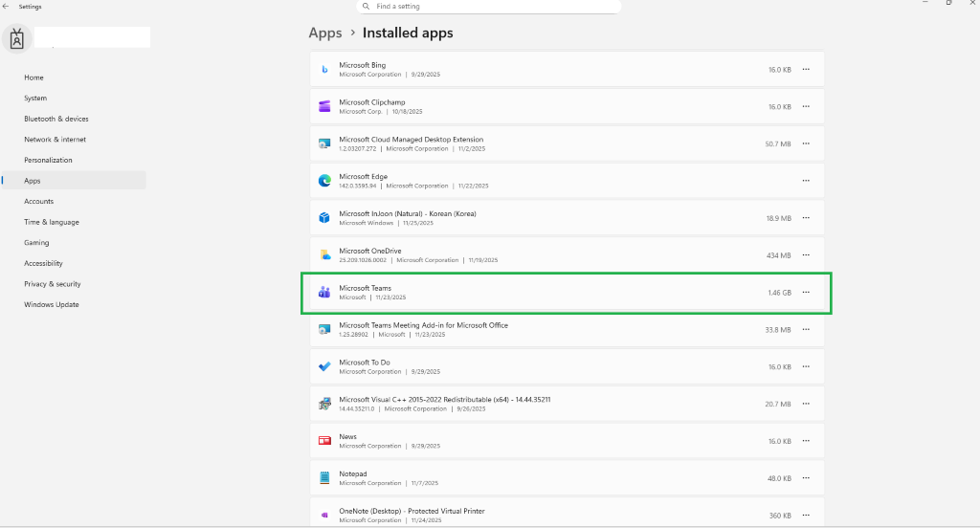Click the 50.7 MB size value
Screen dimensions: 980x528
(778, 144)
